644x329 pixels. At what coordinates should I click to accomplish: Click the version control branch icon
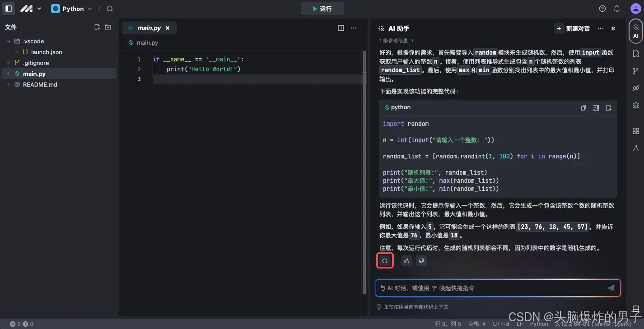pos(635,70)
